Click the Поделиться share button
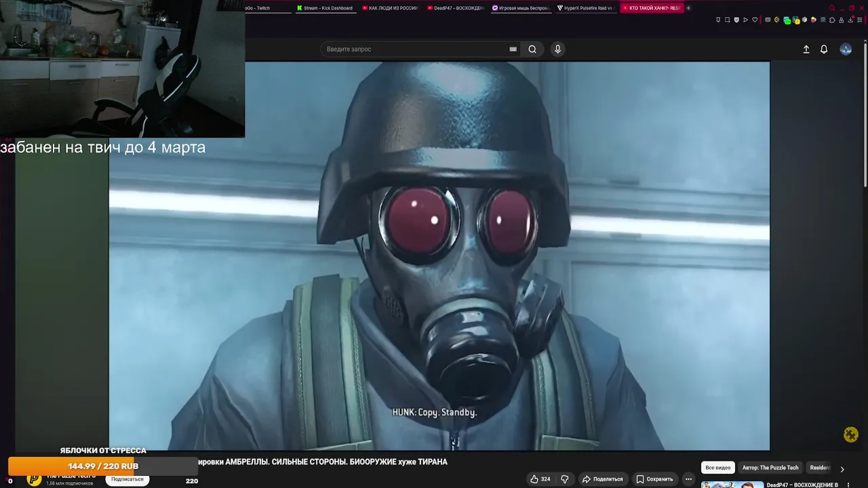 point(602,479)
